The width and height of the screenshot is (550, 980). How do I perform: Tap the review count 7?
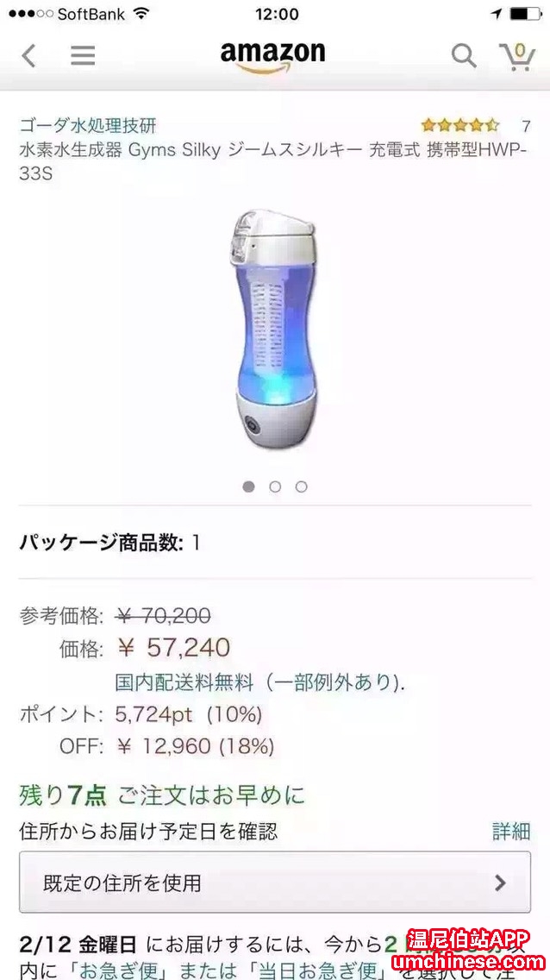(526, 126)
